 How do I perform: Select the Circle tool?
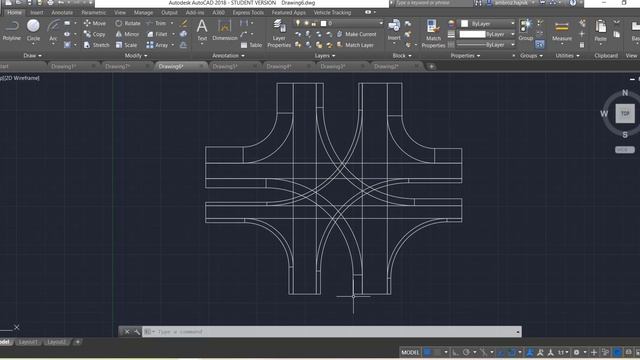[33, 31]
